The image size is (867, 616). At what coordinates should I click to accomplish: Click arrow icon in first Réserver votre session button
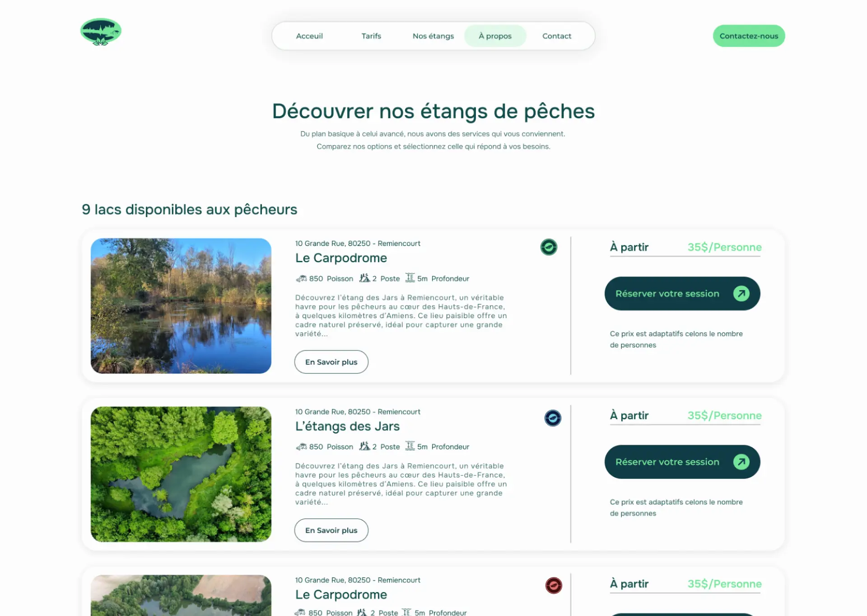[x=741, y=294]
